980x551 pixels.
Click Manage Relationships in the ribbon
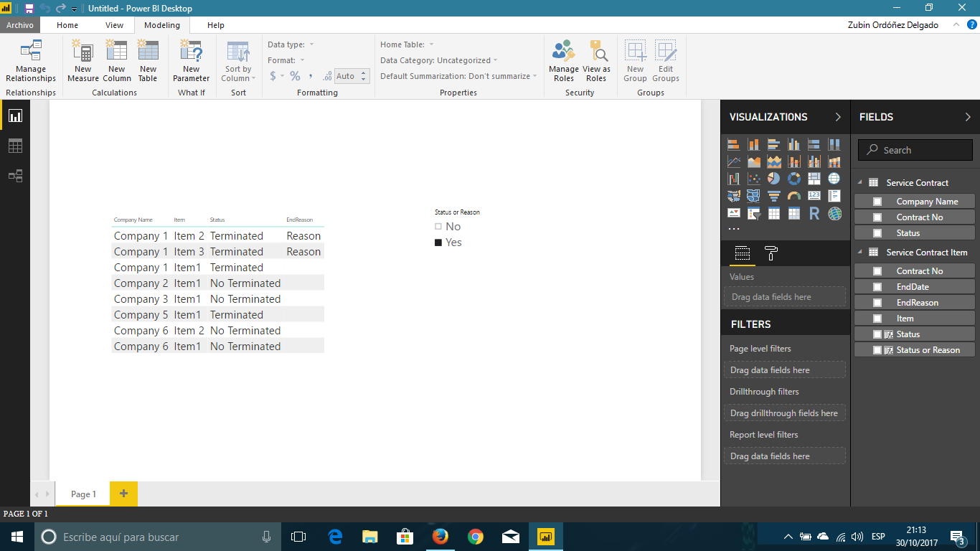(30, 62)
